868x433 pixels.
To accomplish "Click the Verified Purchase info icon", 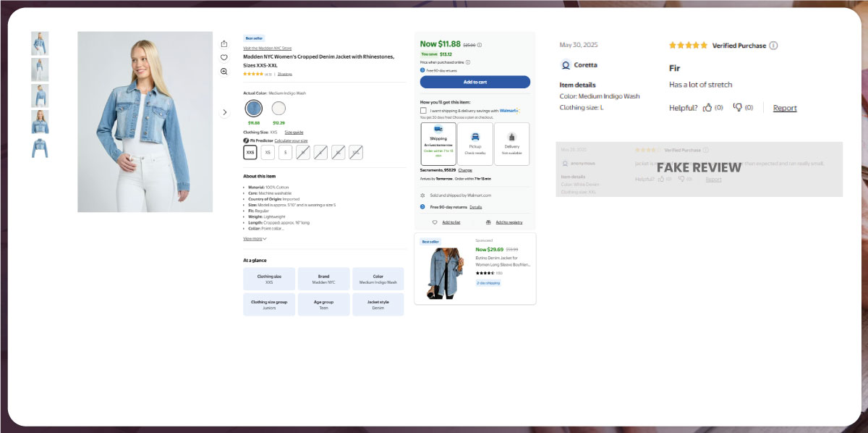I will point(773,46).
